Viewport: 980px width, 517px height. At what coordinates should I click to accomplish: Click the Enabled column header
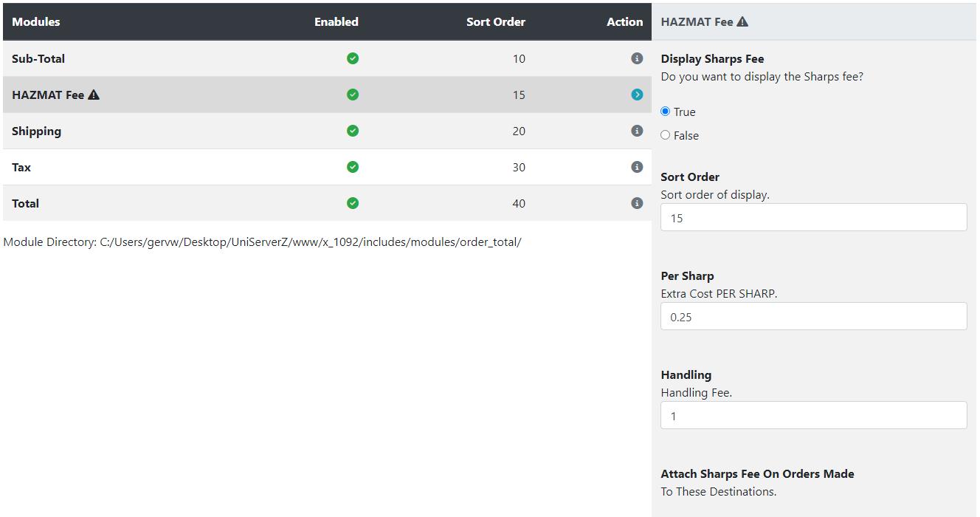pyautogui.click(x=337, y=21)
